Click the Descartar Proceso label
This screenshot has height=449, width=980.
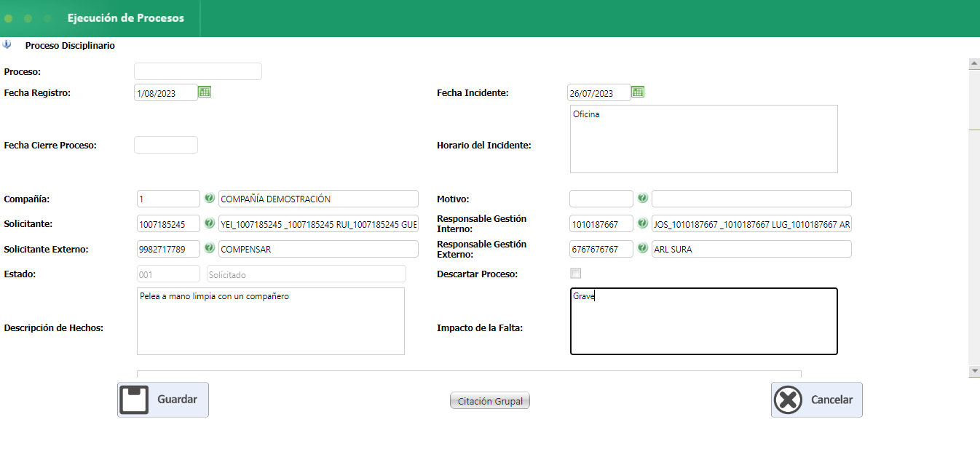pyautogui.click(x=477, y=274)
